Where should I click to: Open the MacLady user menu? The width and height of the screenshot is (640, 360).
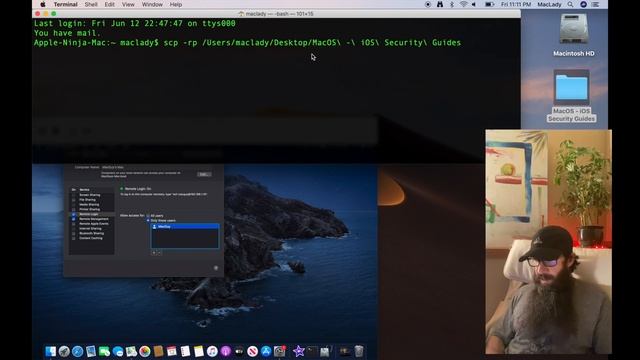pyautogui.click(x=549, y=4)
